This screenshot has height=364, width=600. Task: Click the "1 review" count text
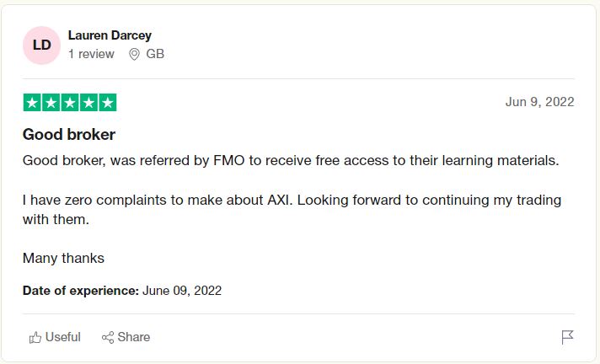pyautogui.click(x=91, y=54)
